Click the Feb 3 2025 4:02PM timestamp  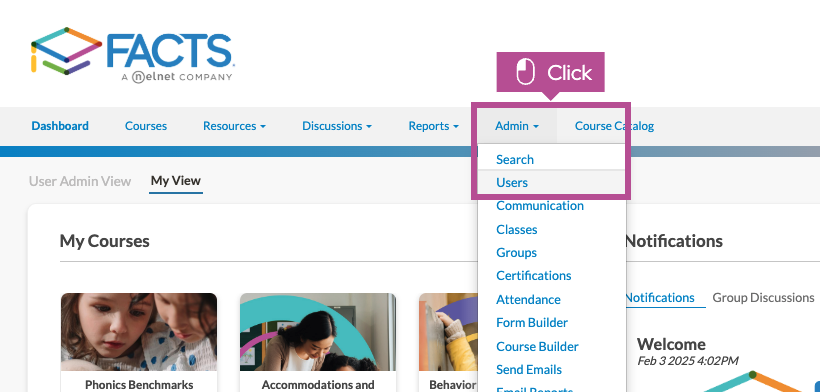pos(688,361)
